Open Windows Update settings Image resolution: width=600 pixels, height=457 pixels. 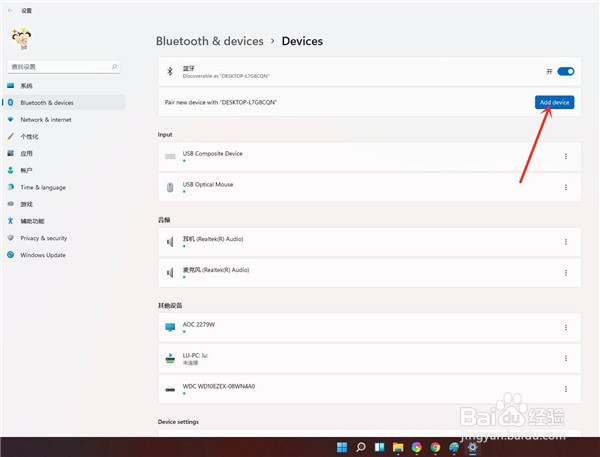(64, 255)
